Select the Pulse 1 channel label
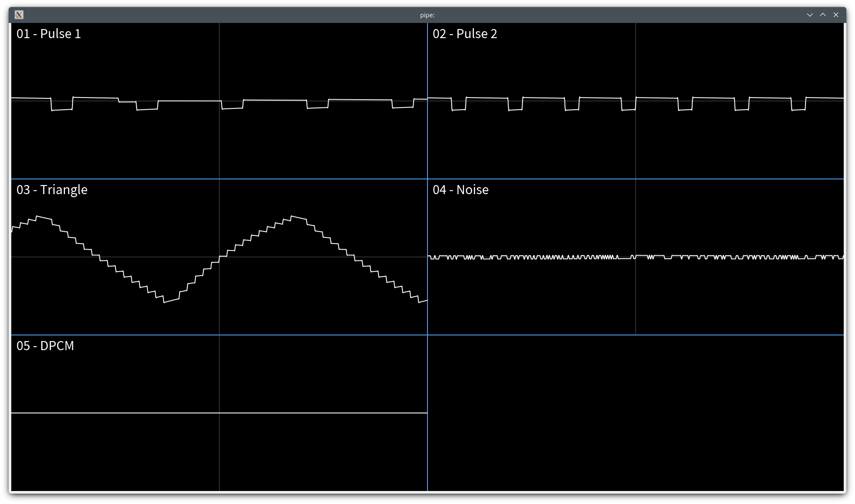The width and height of the screenshot is (855, 504). point(49,33)
